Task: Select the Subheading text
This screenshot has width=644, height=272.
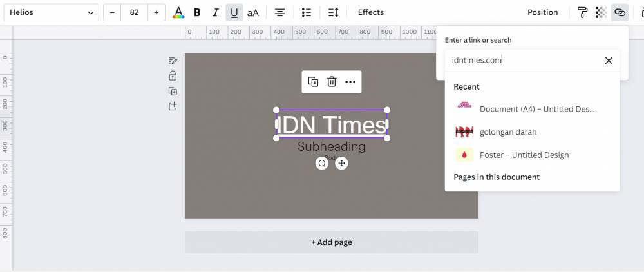Action: pyautogui.click(x=332, y=146)
